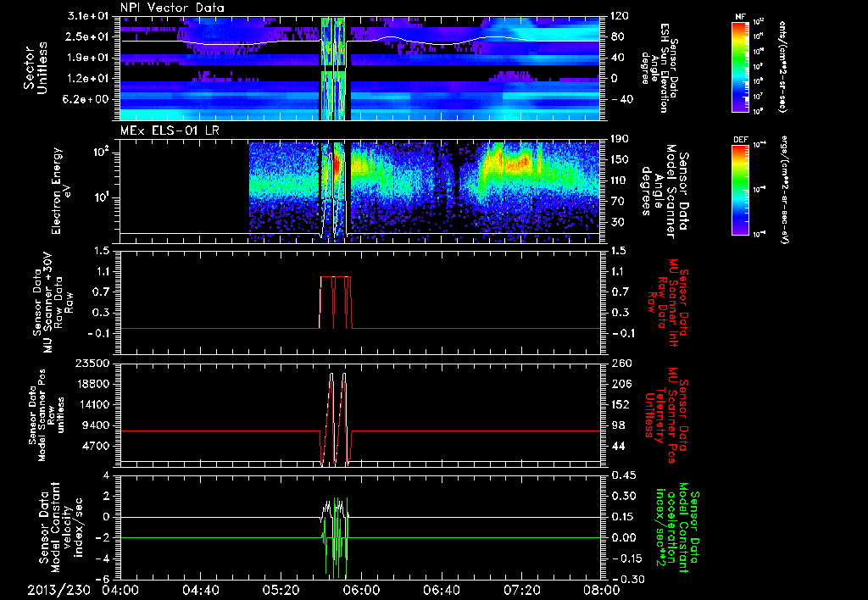Click the -40 degree sun elevation tick

(621, 99)
